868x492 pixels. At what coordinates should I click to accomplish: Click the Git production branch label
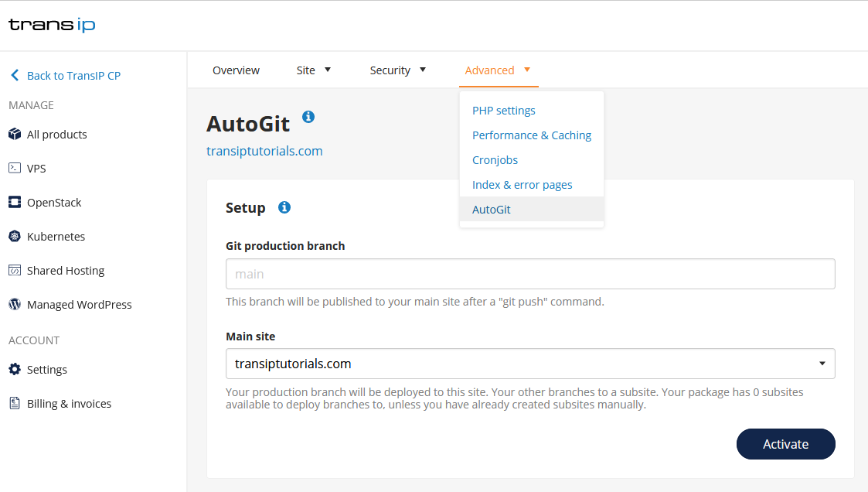click(285, 245)
